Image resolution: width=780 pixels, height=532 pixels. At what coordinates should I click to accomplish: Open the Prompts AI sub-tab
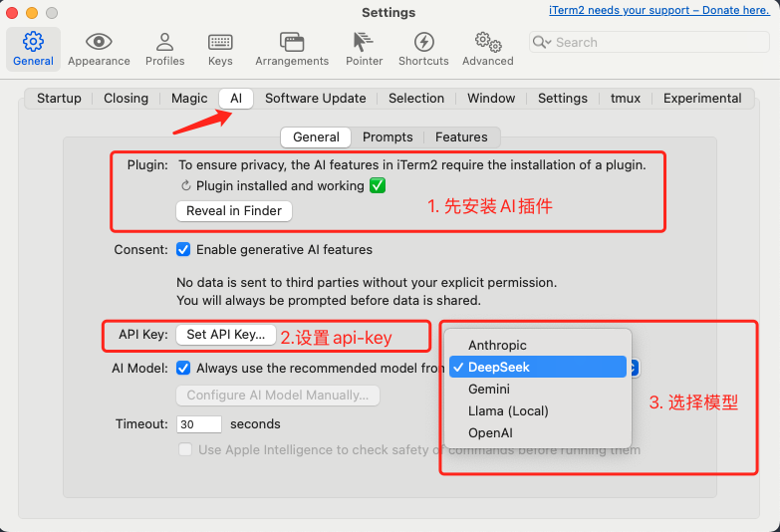pos(388,136)
